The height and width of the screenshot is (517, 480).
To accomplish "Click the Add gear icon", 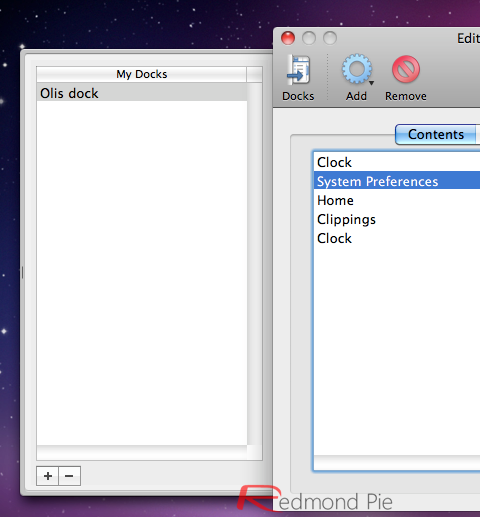I will (x=356, y=69).
